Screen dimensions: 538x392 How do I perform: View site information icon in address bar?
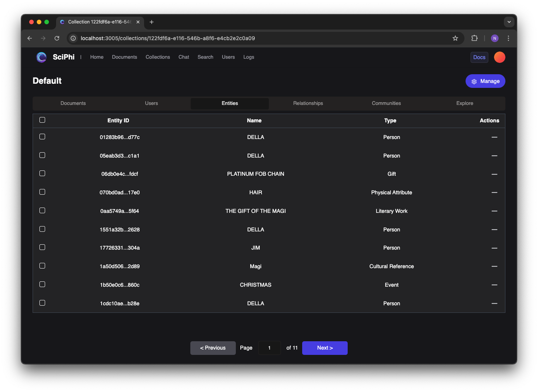point(73,38)
